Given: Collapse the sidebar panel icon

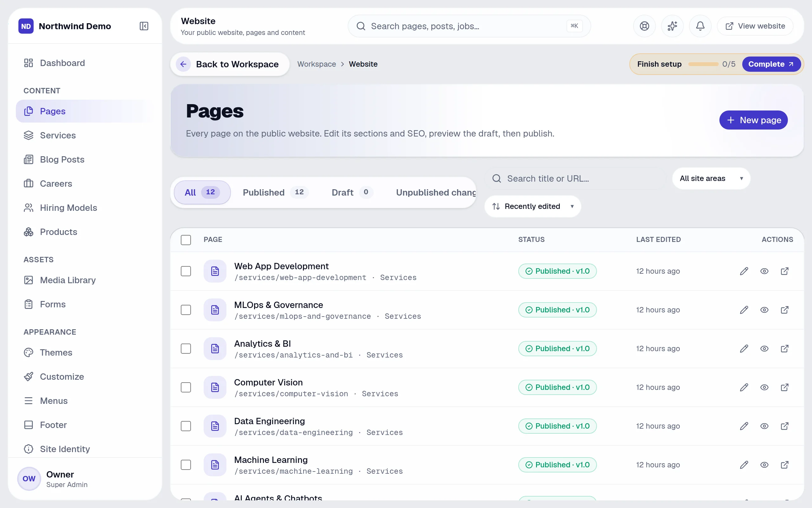Looking at the screenshot, I should point(144,26).
